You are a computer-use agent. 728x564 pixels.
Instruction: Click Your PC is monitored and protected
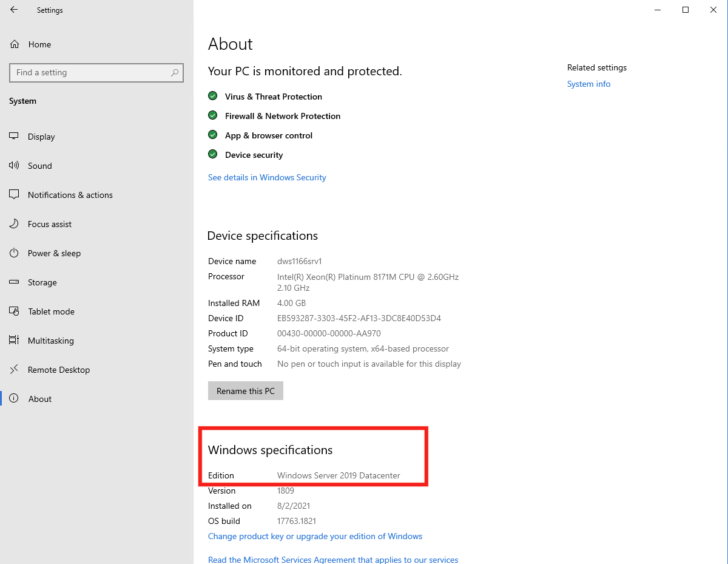click(x=305, y=71)
